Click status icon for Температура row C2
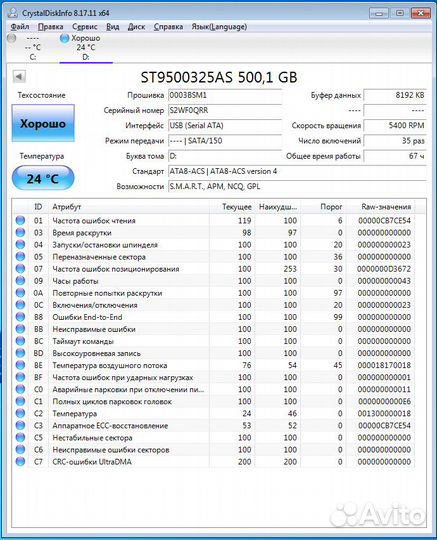The width and height of the screenshot is (437, 540). [x=20, y=413]
